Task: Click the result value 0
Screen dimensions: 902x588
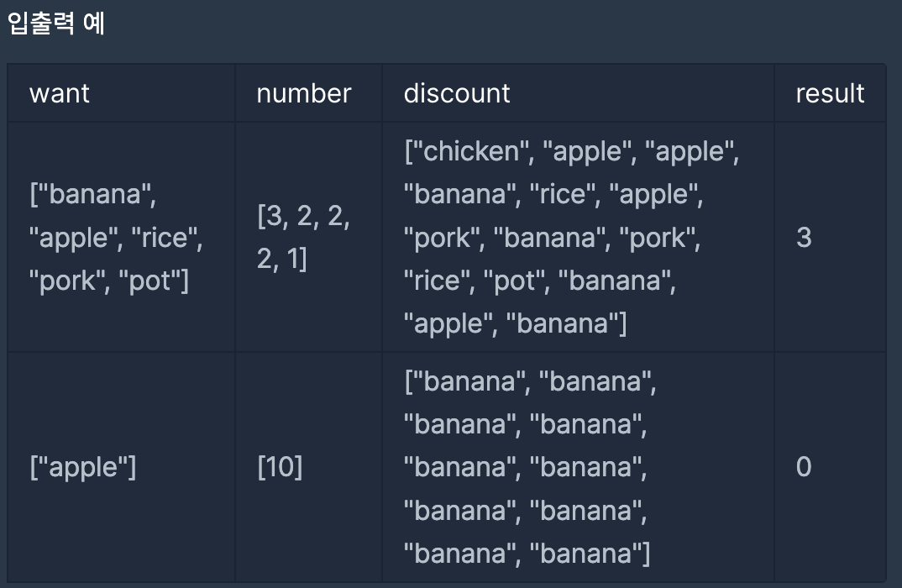Action: click(804, 467)
